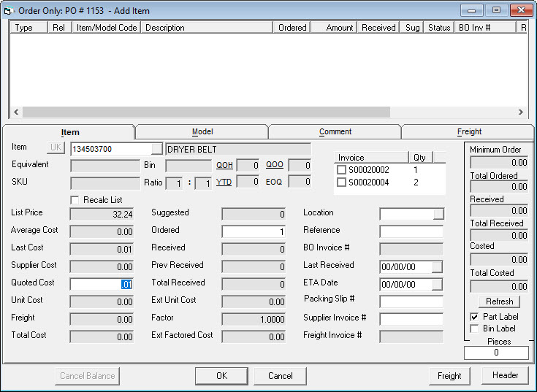Click the horizontal scrollbar right arrow

tap(521, 112)
